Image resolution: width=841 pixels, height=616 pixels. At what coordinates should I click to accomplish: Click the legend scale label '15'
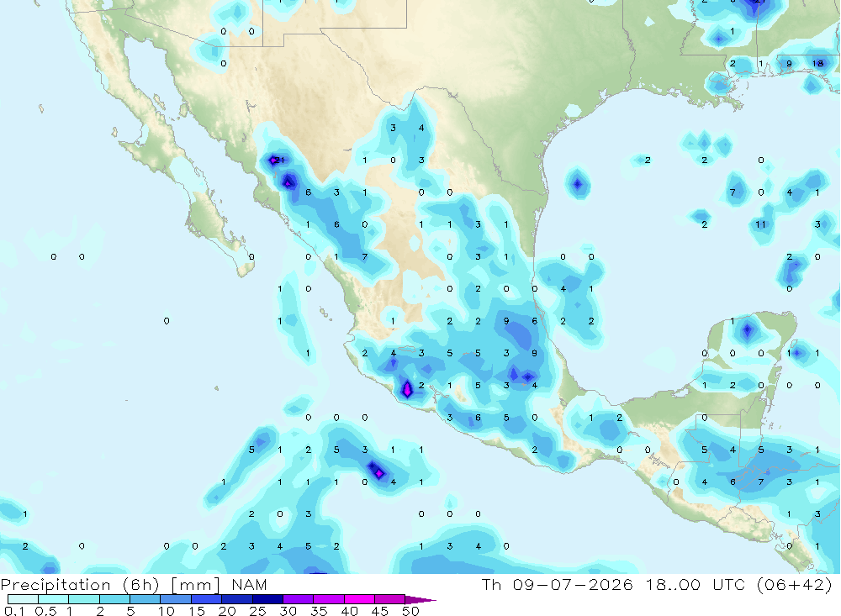coord(197,611)
